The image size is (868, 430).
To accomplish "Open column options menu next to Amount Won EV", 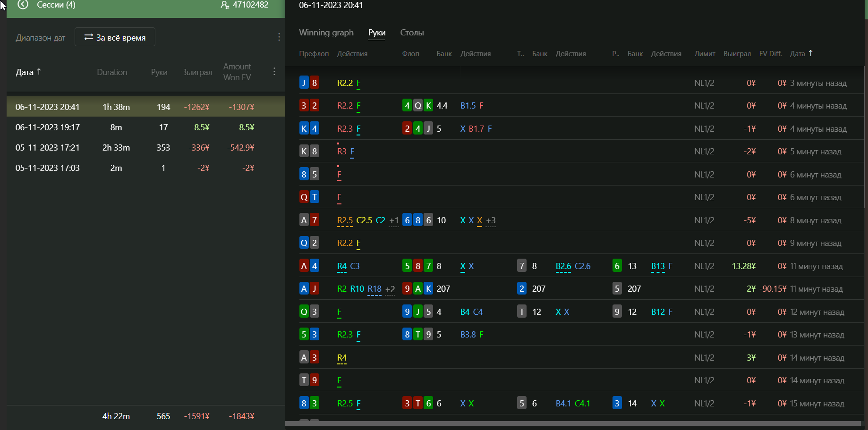I will point(274,71).
